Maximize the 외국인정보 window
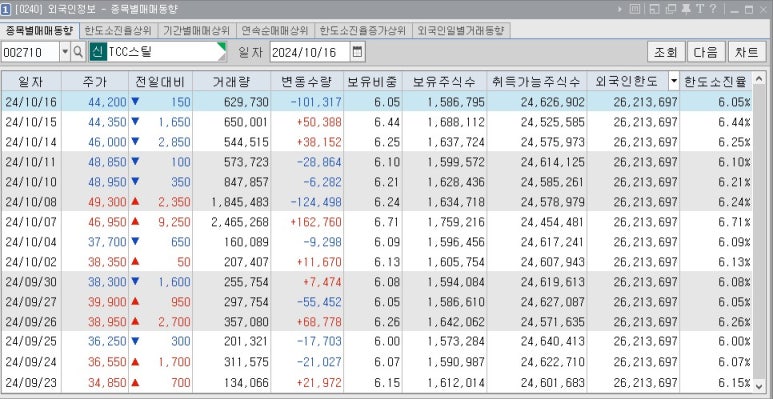This screenshot has width=773, height=399. click(749, 10)
